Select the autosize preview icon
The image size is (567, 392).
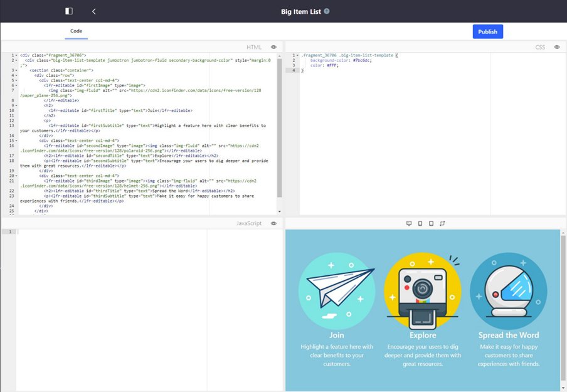442,223
